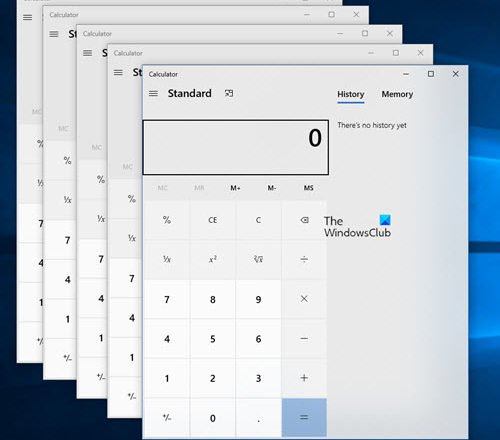The height and width of the screenshot is (440, 500).
Task: Click digit 7 in the middle stacked calculator window
Action: pos(101,259)
